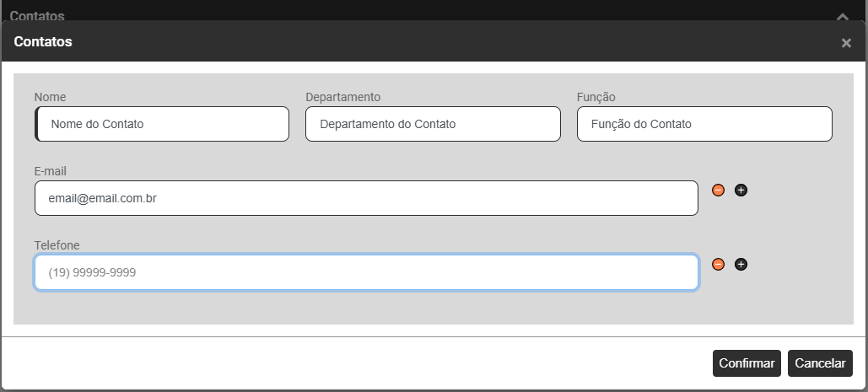Click the Departamento label
This screenshot has width=868, height=392.
343,97
